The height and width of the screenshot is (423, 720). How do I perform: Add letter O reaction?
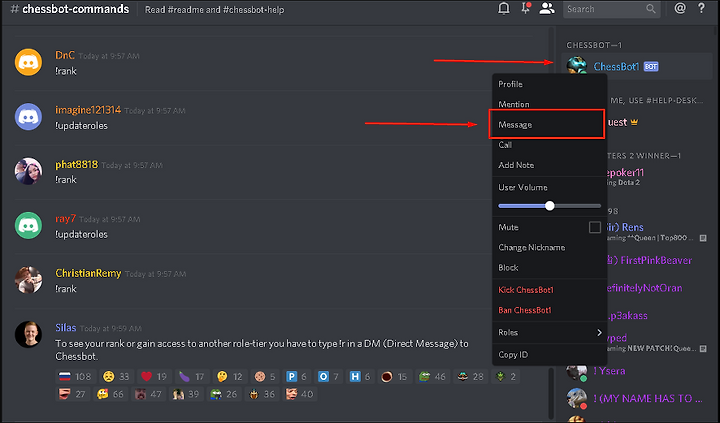(329, 377)
